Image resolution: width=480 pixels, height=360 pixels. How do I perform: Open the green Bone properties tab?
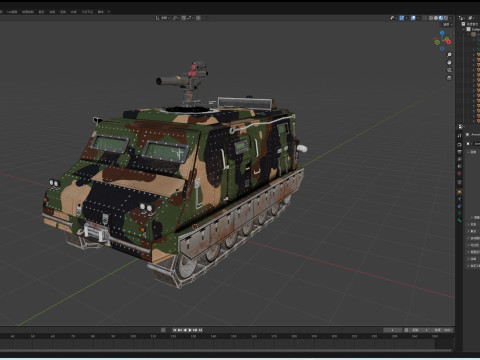pyautogui.click(x=460, y=221)
